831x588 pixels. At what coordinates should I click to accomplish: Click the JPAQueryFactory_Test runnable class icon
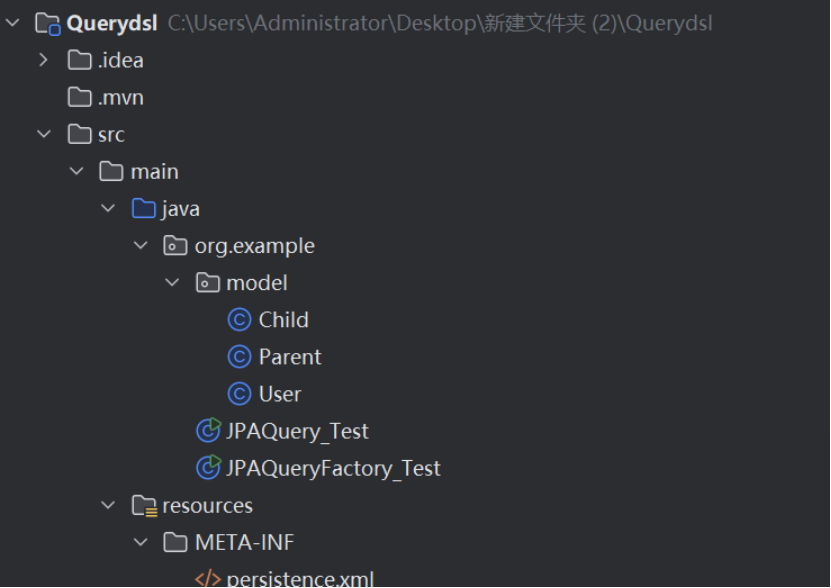click(x=208, y=468)
